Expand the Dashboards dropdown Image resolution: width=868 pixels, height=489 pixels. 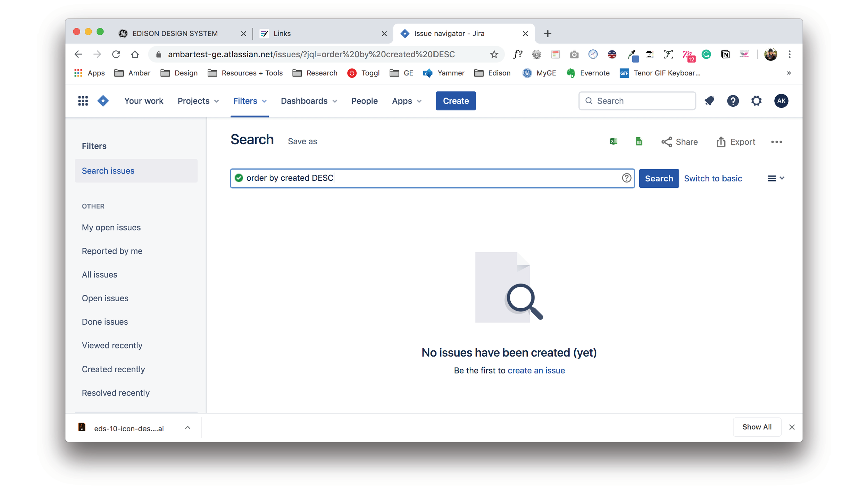[309, 101]
